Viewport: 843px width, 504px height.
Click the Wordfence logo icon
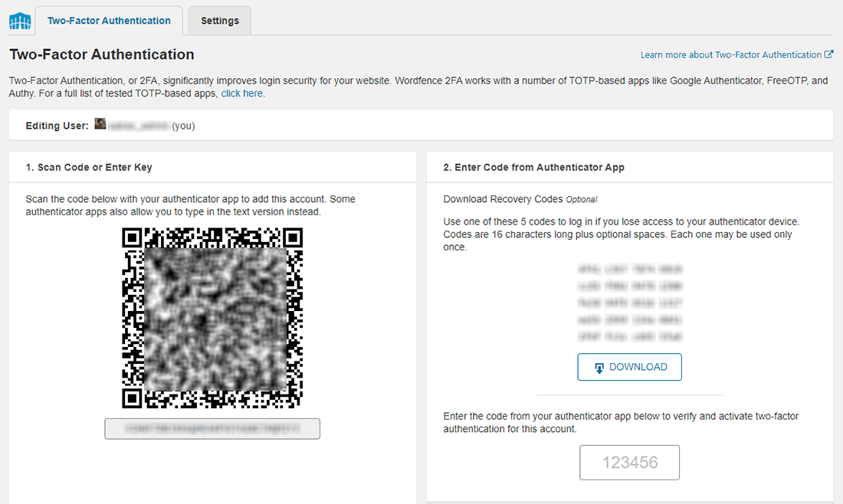(20, 21)
